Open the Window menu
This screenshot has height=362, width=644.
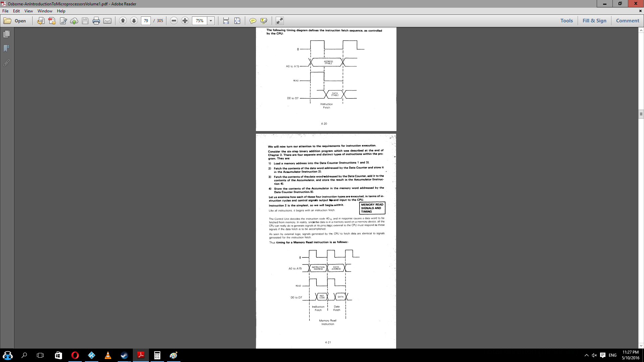(x=45, y=11)
